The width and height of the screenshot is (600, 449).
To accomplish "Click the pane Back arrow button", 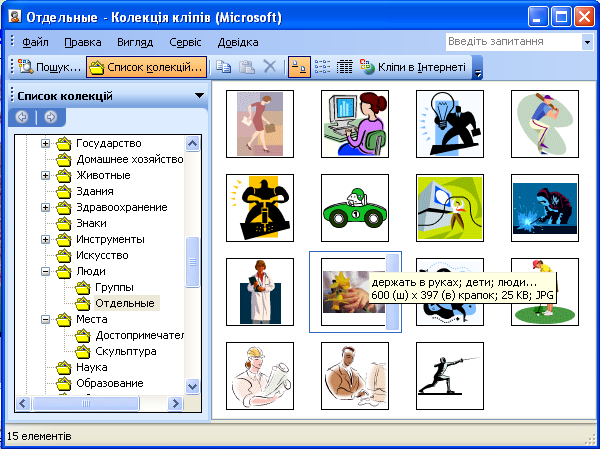I will 22,117.
